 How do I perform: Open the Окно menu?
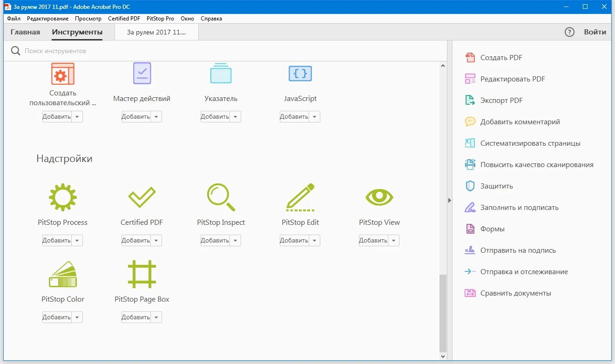click(188, 19)
